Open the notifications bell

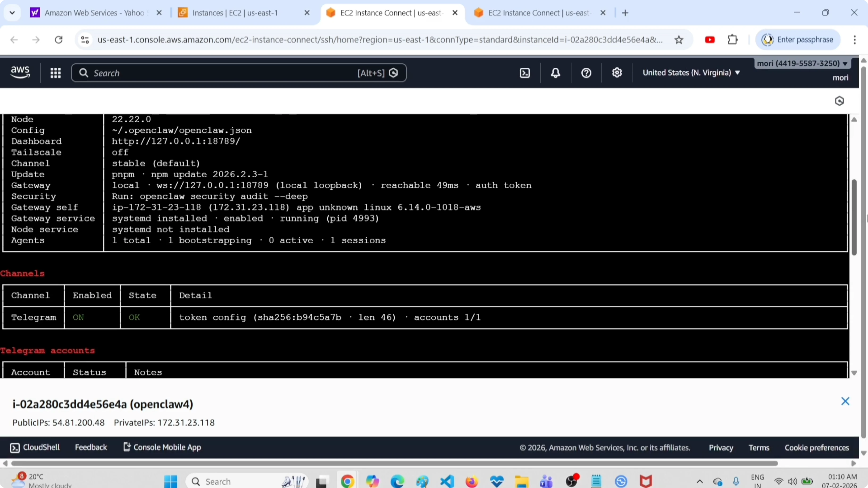pyautogui.click(x=555, y=73)
